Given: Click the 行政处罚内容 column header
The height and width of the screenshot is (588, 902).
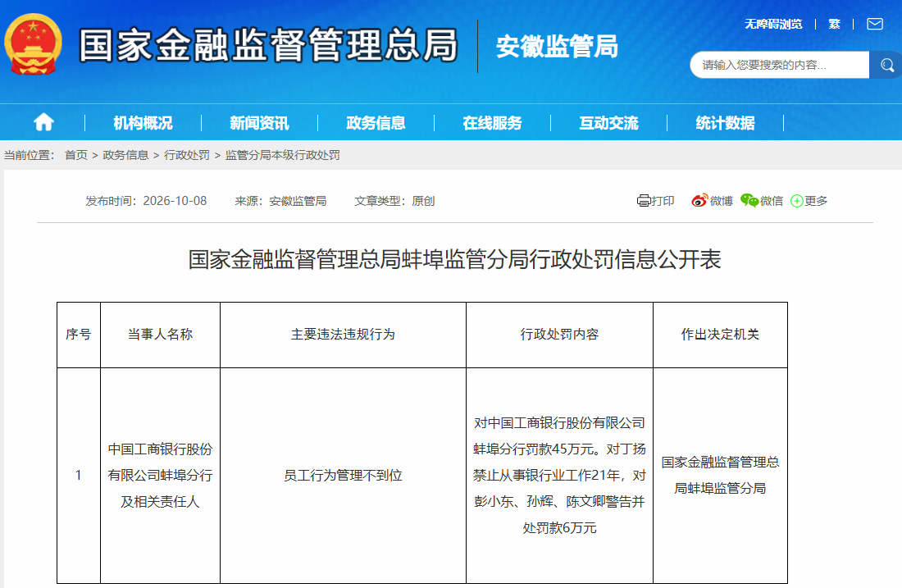Looking at the screenshot, I should click(x=559, y=335).
